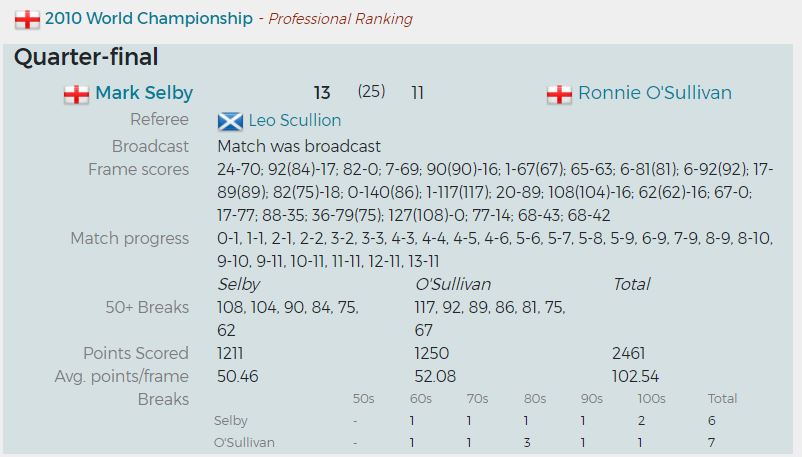Click the England flag next to Ronnie O'Sullivan
The width and height of the screenshot is (802, 457).
559,94
